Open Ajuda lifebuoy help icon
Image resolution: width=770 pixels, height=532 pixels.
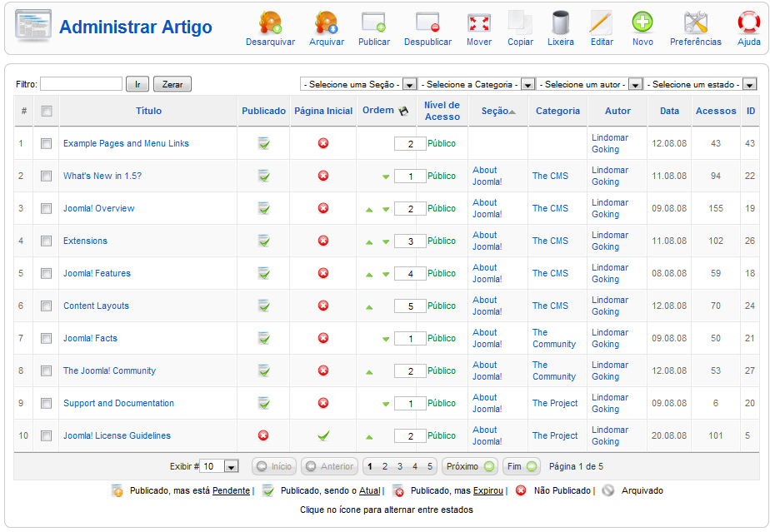click(749, 22)
